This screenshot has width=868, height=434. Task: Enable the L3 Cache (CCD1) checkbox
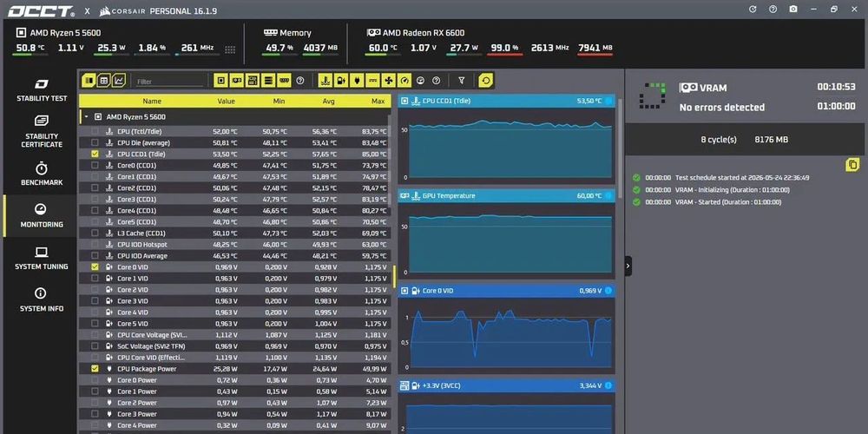95,233
